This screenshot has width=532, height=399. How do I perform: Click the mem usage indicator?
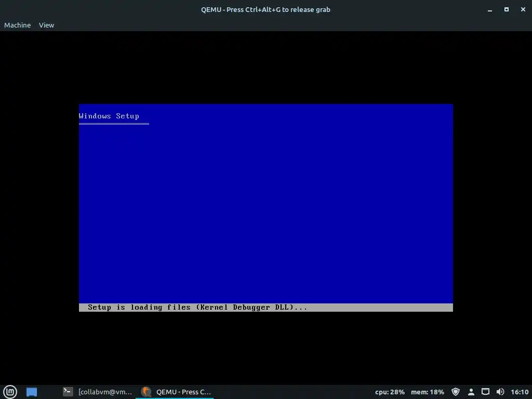[428, 392]
